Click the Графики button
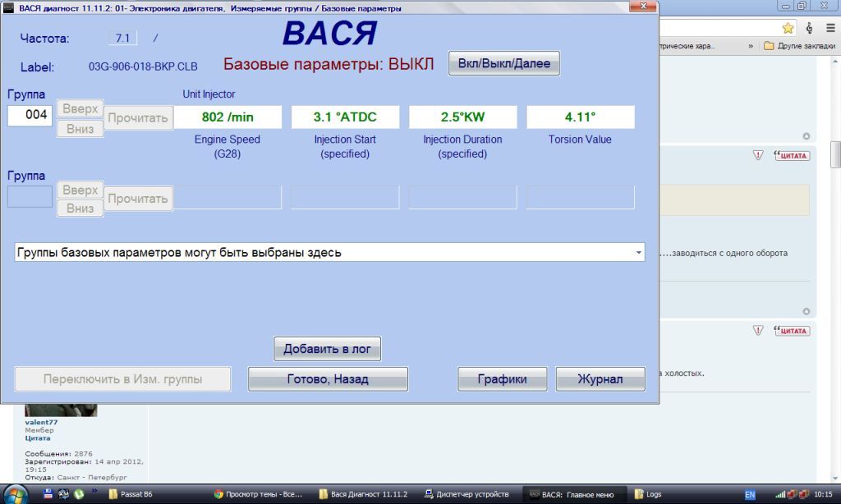This screenshot has height=504, width=841. click(502, 379)
